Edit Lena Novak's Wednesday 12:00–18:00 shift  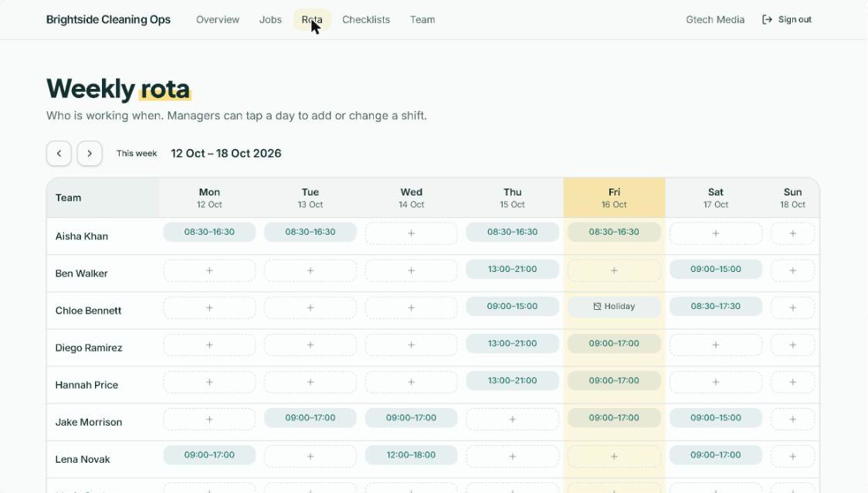click(x=412, y=455)
